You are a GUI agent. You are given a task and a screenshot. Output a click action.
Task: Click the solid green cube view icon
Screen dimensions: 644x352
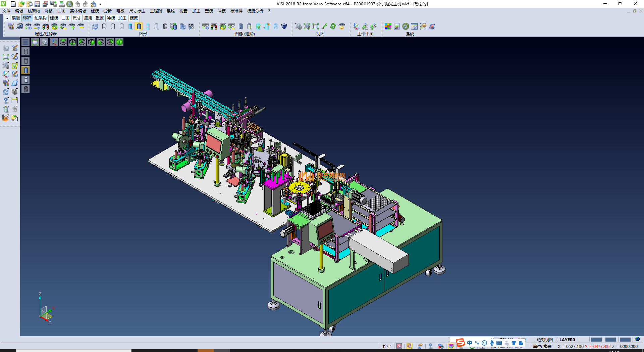(119, 42)
